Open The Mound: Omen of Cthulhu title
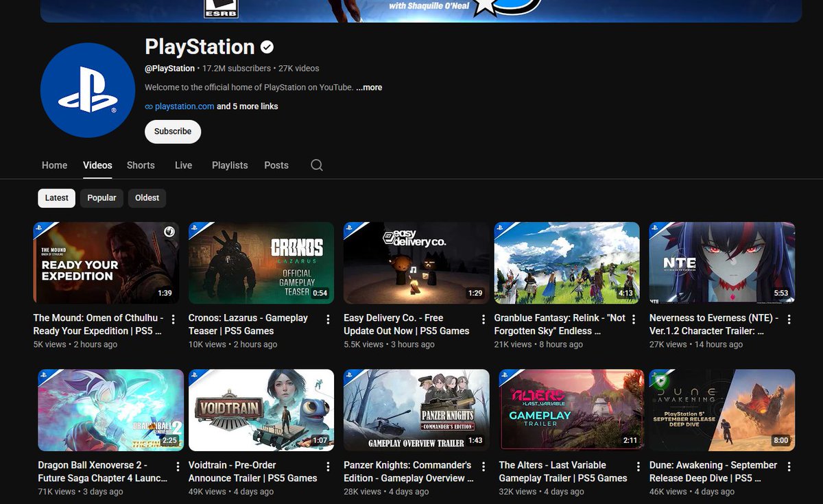Screen dimensions: 823x504 [98, 324]
